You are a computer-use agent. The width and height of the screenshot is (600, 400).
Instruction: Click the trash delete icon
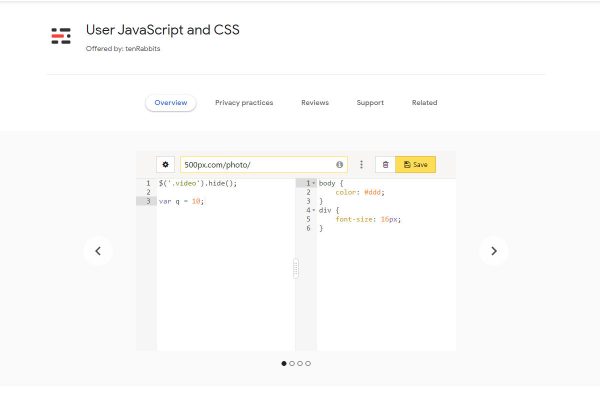tap(385, 165)
